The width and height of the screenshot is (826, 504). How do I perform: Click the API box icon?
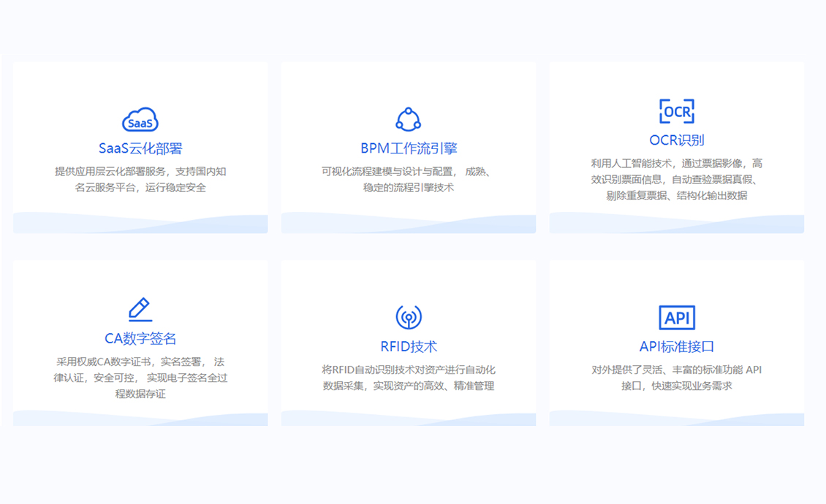click(x=676, y=318)
